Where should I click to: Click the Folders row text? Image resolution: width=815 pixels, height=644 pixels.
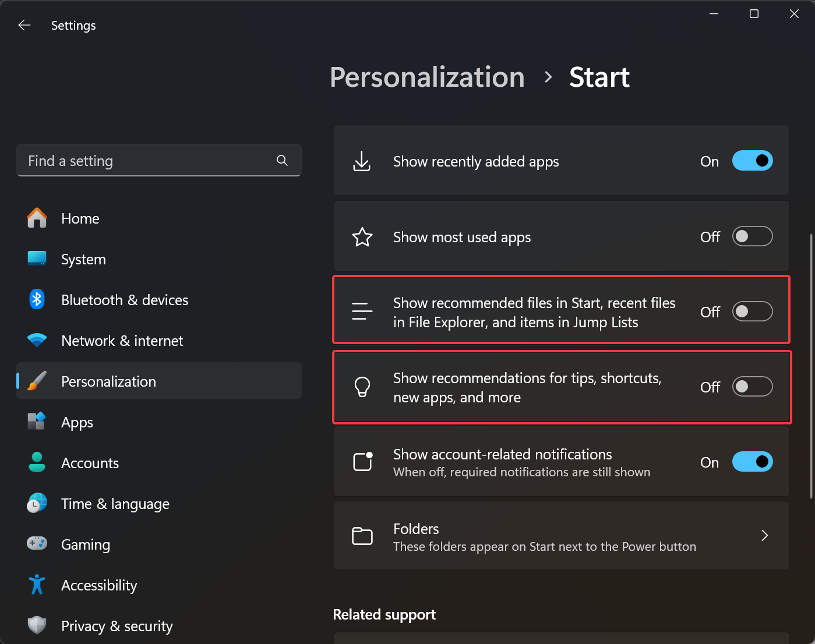point(416,529)
